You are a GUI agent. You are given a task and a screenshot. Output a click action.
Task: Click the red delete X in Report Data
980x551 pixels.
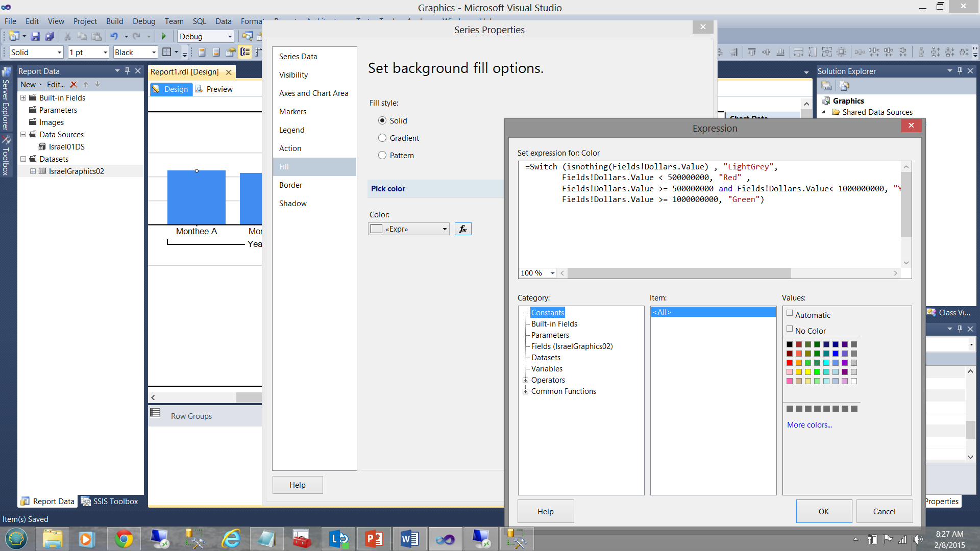click(x=73, y=85)
